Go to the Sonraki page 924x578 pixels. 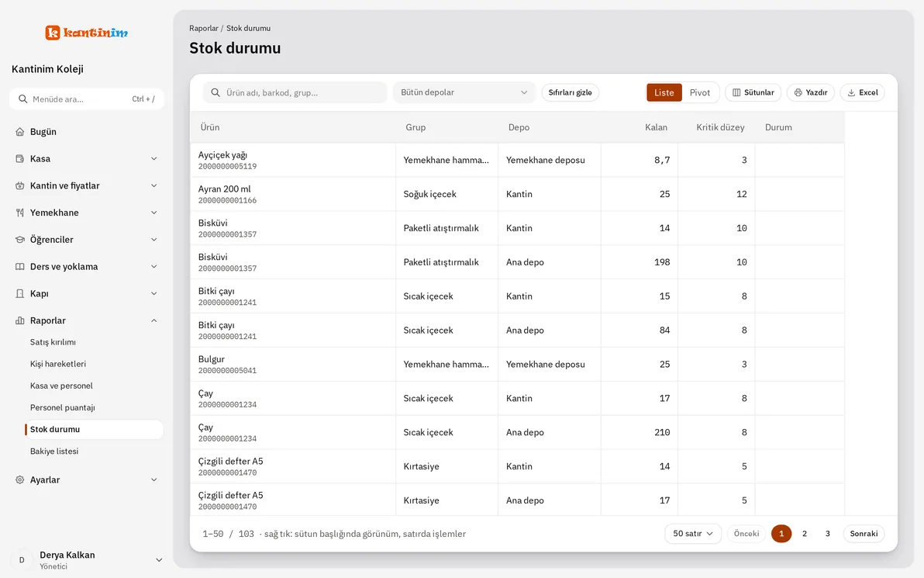864,534
